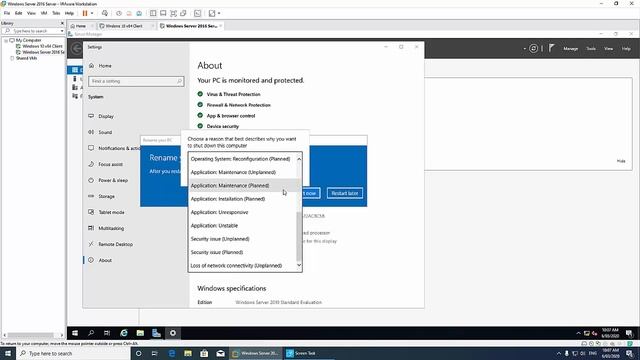
Task: Show hidden icons in guest system tray
Action: [x=578, y=333]
